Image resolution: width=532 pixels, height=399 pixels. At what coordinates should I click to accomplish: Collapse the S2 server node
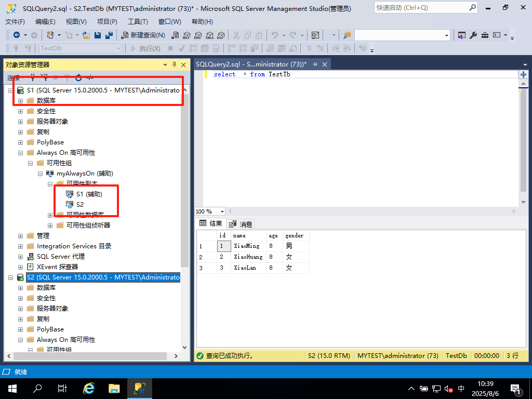[10, 277]
